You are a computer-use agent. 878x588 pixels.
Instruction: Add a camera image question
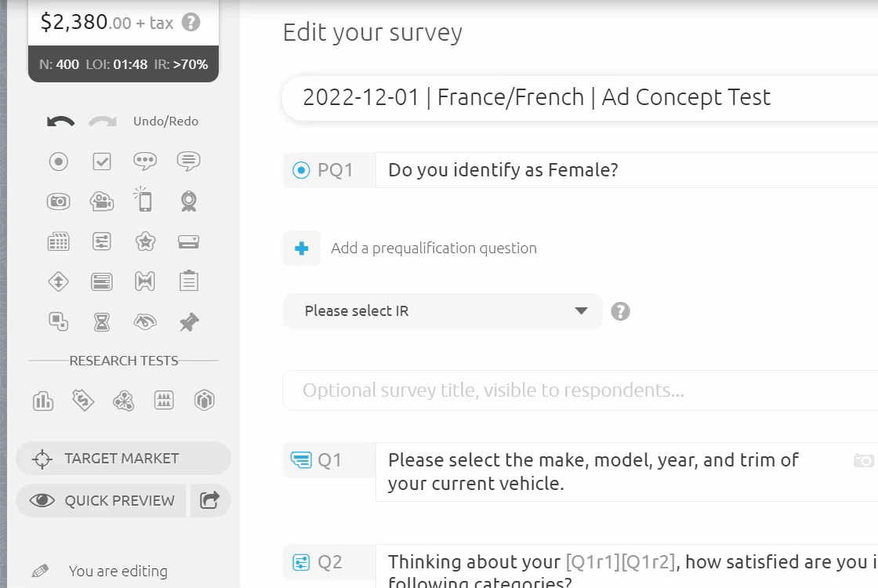(58, 201)
